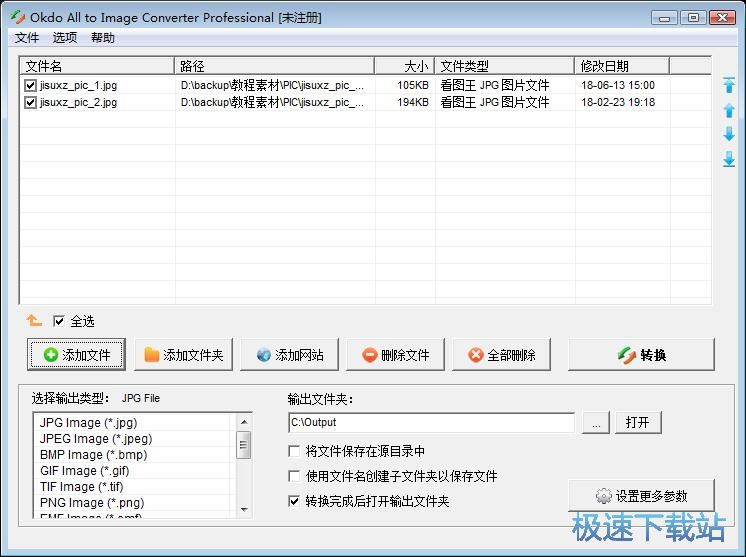
Task: Click the 添加文件 button
Action: tap(77, 354)
